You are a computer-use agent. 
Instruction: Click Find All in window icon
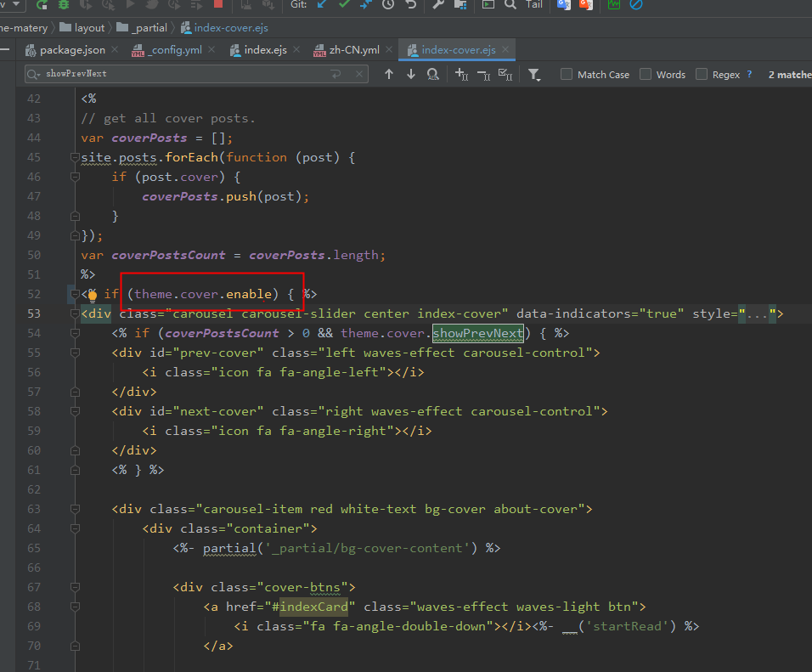click(x=433, y=75)
